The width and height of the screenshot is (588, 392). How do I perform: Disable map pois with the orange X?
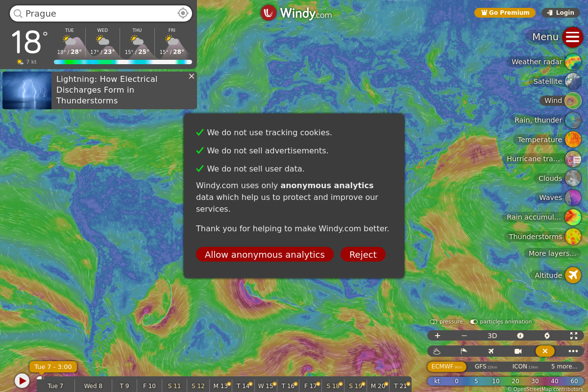[545, 351]
